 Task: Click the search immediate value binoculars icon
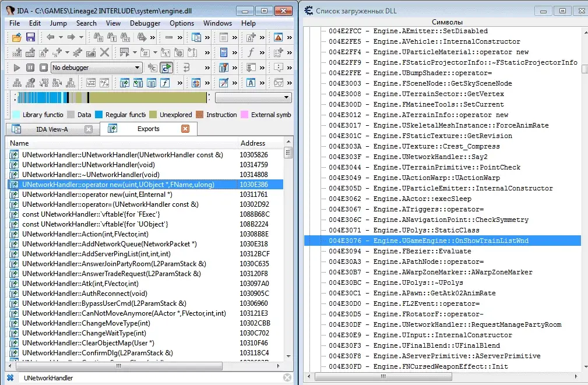coord(98,37)
